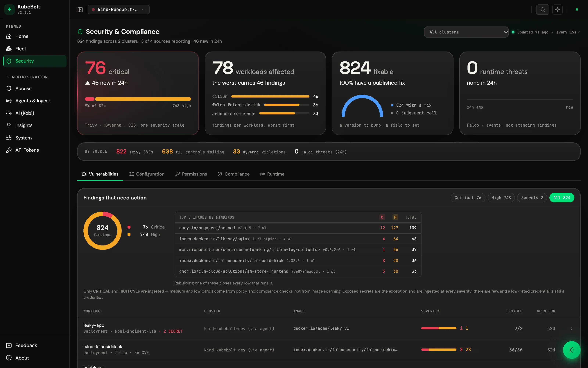Select the Vulnerabilities tab

pyautogui.click(x=100, y=174)
